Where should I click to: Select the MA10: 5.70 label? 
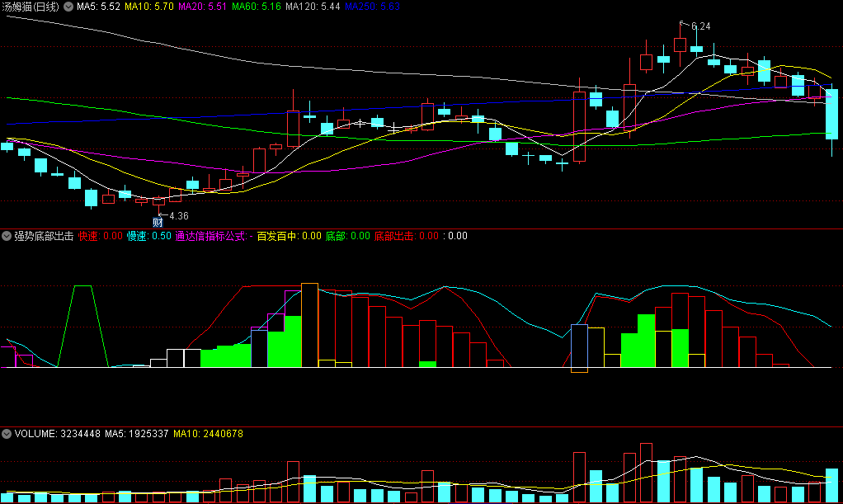(x=149, y=7)
